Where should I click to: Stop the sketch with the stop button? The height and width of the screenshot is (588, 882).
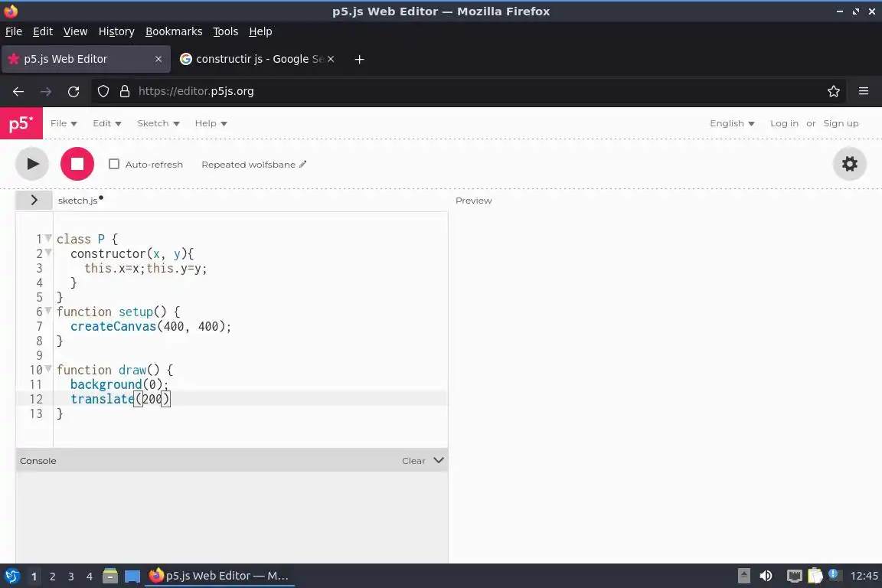coord(77,164)
